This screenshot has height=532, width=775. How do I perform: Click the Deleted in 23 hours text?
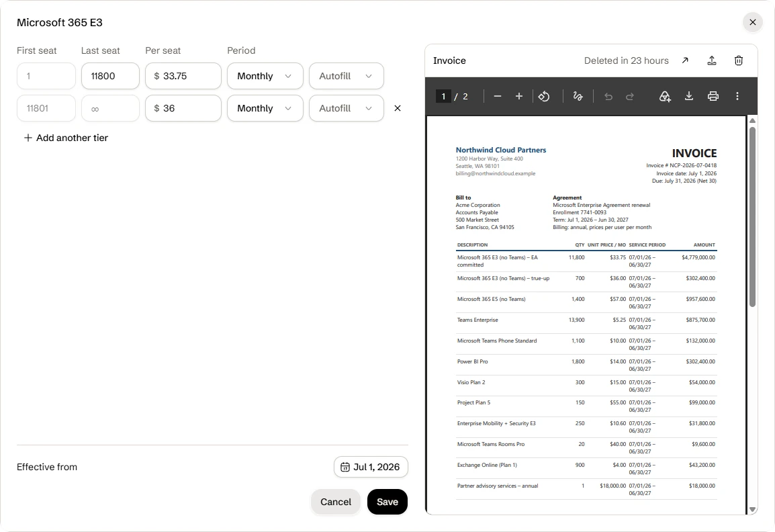626,60
